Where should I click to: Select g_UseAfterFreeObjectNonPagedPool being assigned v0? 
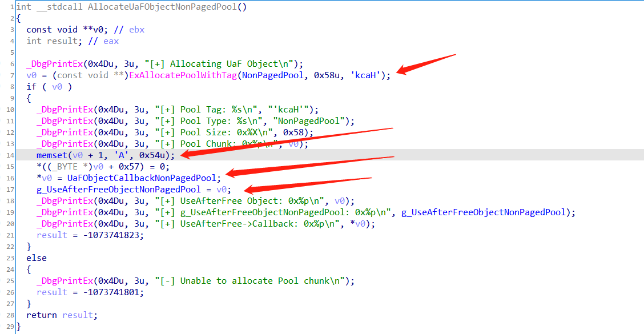tap(119, 190)
